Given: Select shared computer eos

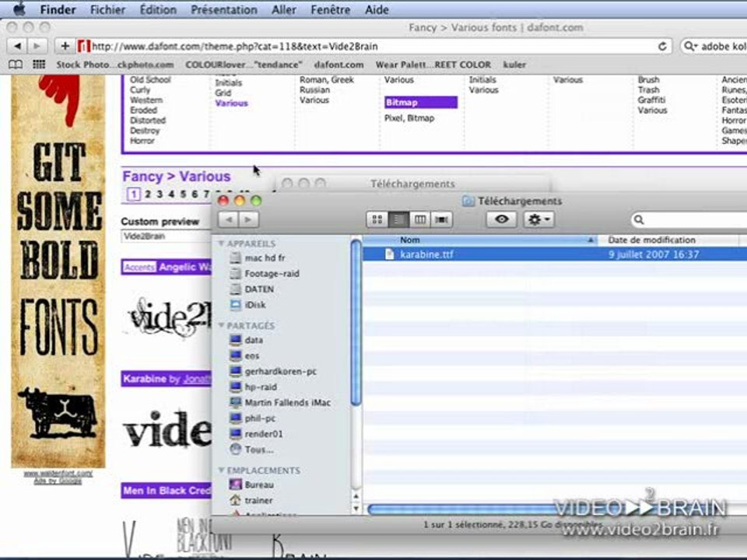Looking at the screenshot, I should (x=251, y=355).
